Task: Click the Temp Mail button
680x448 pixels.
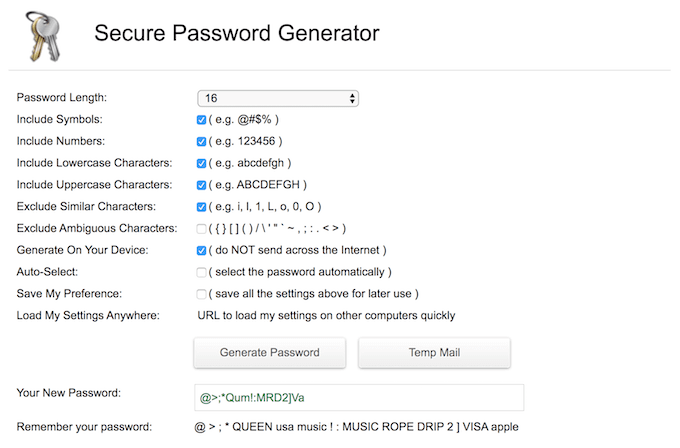Action: click(x=434, y=352)
